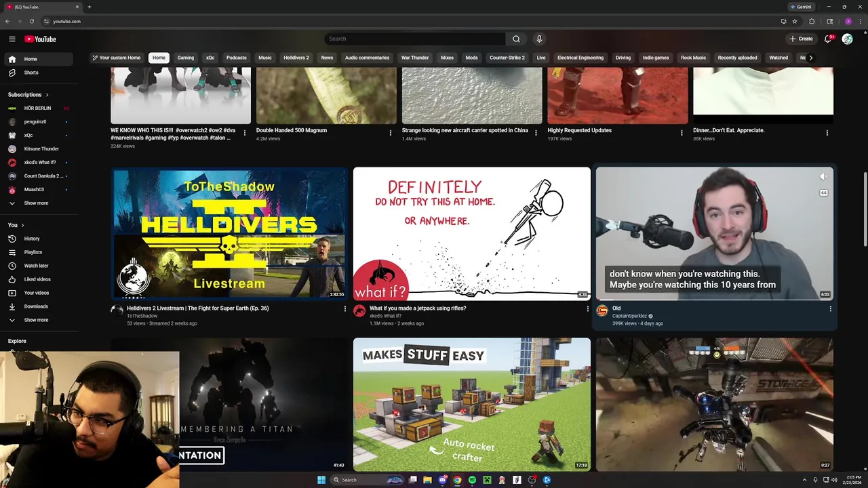Expand Show more under subscriptions
This screenshot has width=868, height=488.
(38, 203)
